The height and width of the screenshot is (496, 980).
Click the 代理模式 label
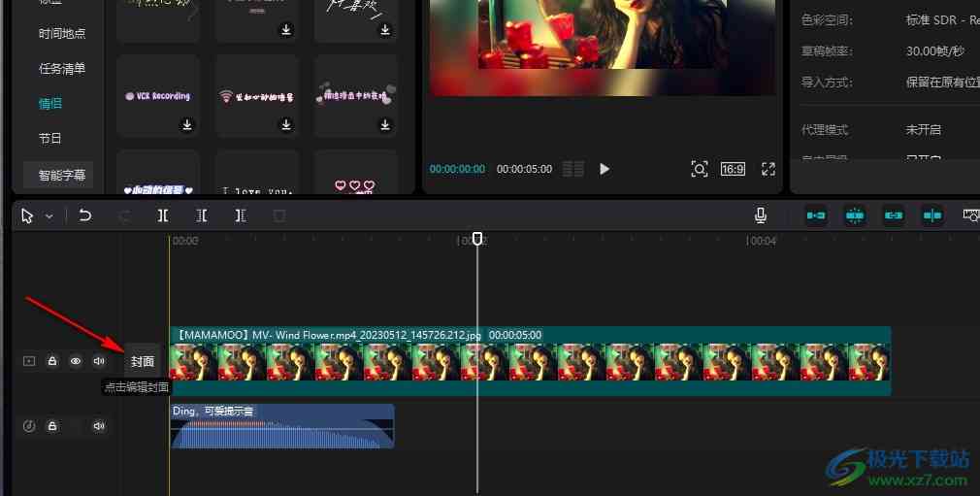825,129
